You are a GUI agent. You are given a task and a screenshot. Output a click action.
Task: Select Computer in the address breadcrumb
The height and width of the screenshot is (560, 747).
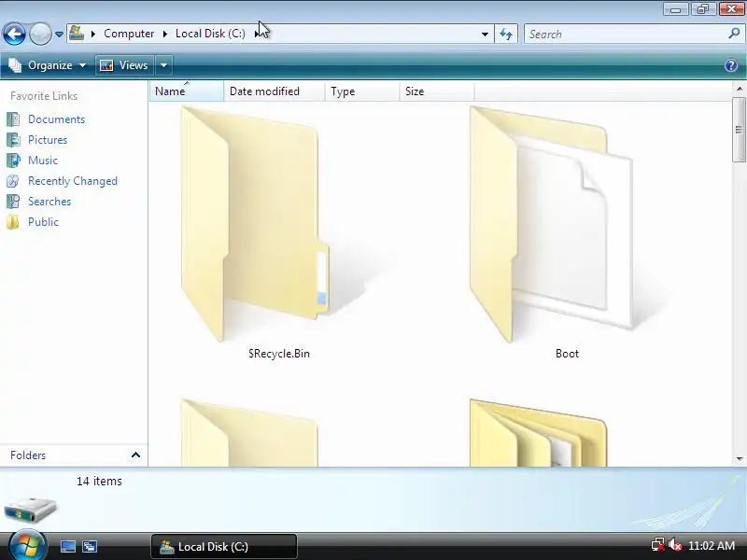pyautogui.click(x=129, y=34)
